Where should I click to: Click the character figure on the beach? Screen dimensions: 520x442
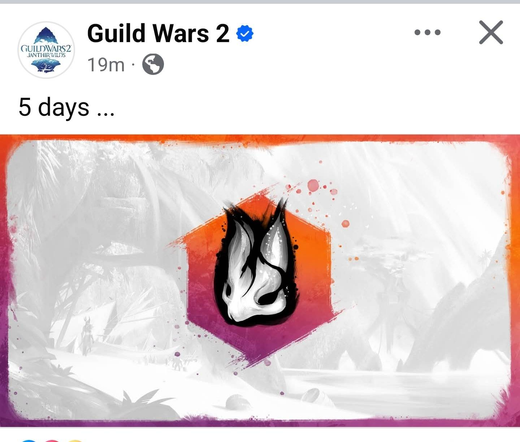tap(87, 335)
